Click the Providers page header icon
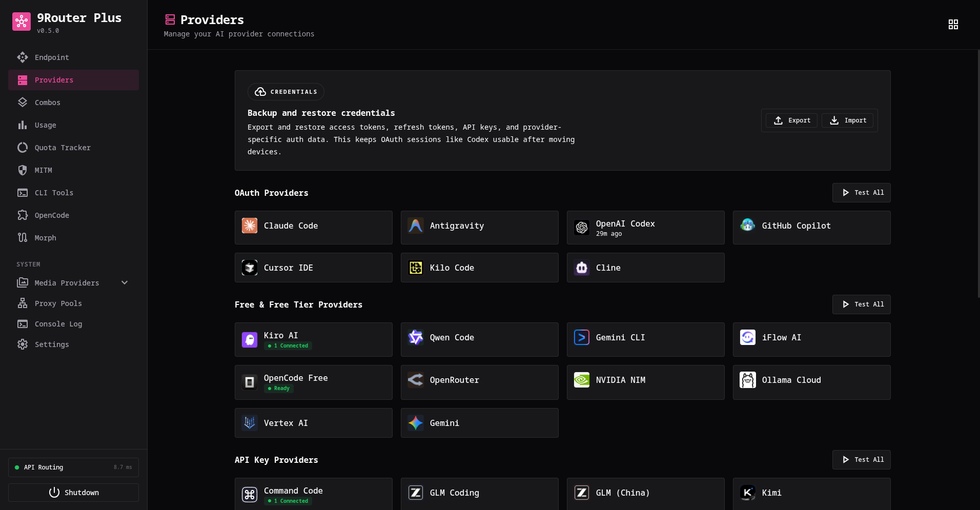 (x=170, y=19)
